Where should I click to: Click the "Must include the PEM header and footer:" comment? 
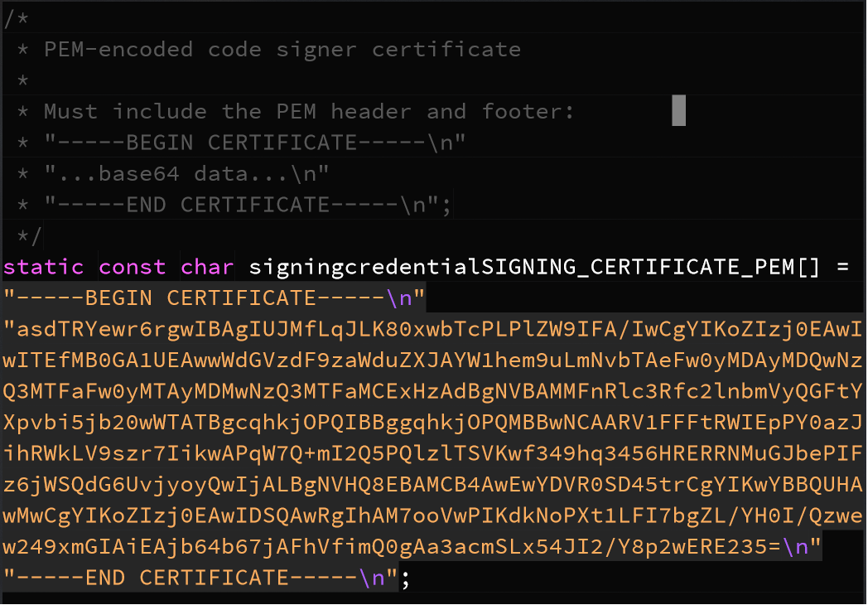pyautogui.click(x=309, y=111)
